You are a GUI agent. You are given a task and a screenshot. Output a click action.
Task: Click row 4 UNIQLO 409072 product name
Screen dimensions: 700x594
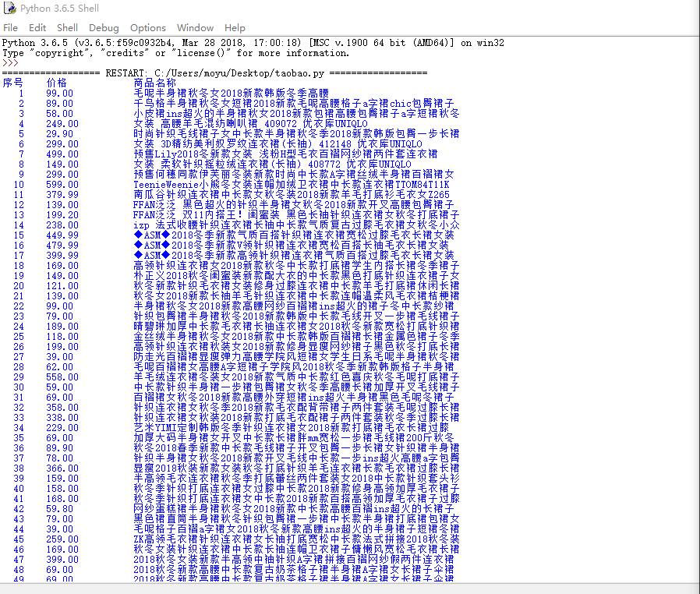click(250, 124)
